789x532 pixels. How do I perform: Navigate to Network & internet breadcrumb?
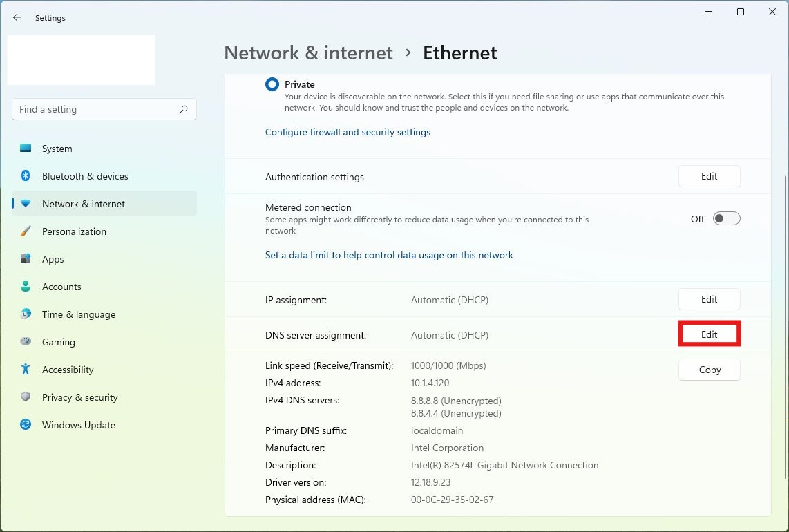[308, 53]
